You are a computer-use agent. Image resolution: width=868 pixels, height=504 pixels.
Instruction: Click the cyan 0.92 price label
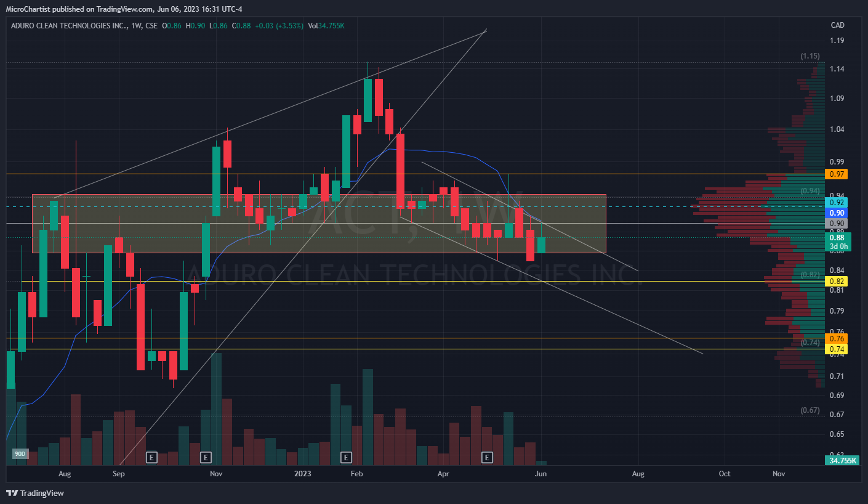pyautogui.click(x=836, y=202)
